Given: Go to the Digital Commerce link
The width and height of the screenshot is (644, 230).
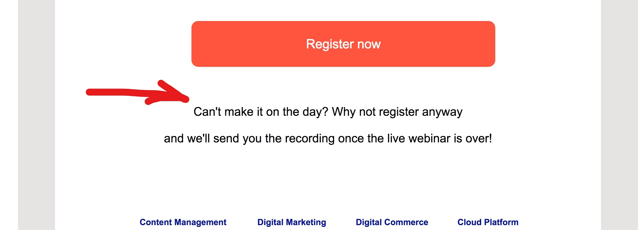Looking at the screenshot, I should (392, 222).
